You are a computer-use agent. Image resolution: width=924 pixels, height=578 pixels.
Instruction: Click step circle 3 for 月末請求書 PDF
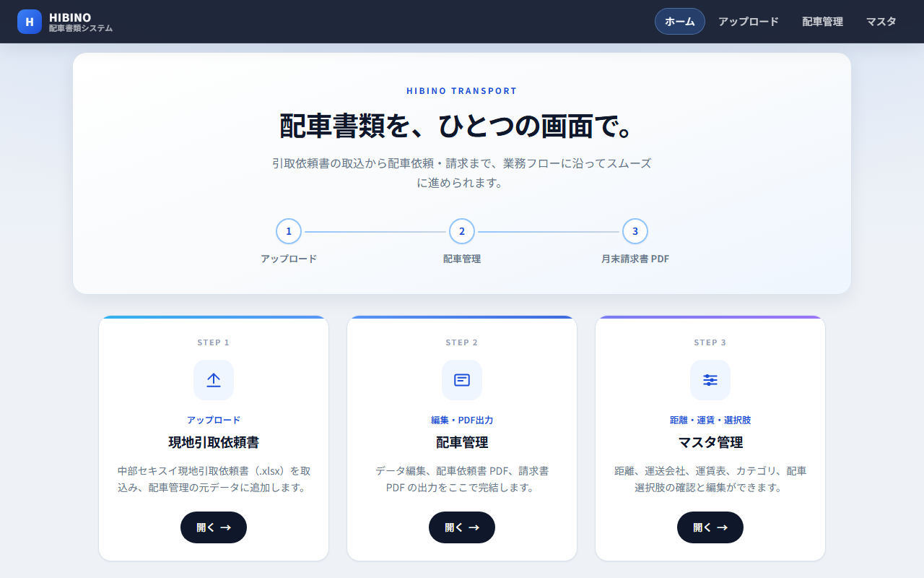point(635,231)
